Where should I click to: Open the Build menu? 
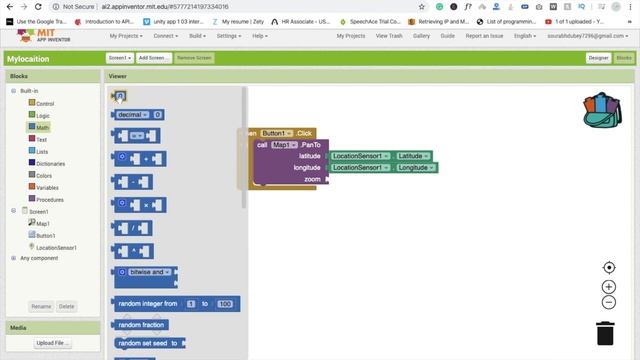click(197, 36)
